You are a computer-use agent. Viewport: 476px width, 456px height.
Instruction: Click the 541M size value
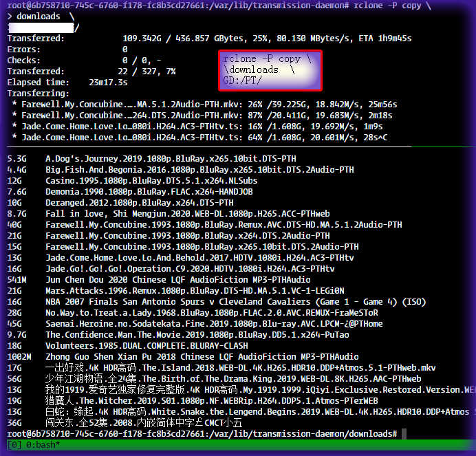click(x=17, y=280)
